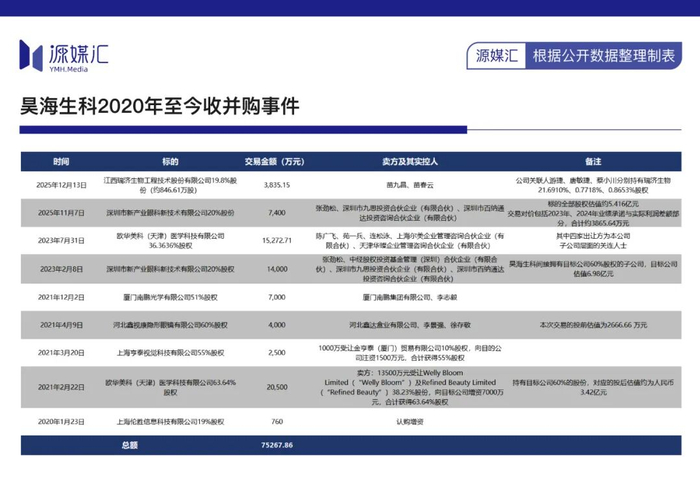Click the 备注 column header

(x=593, y=162)
